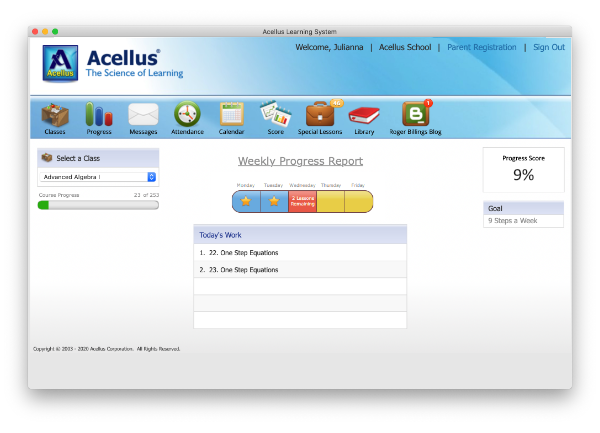
Task: Click the Welcome, Julianna text
Action: pos(329,47)
